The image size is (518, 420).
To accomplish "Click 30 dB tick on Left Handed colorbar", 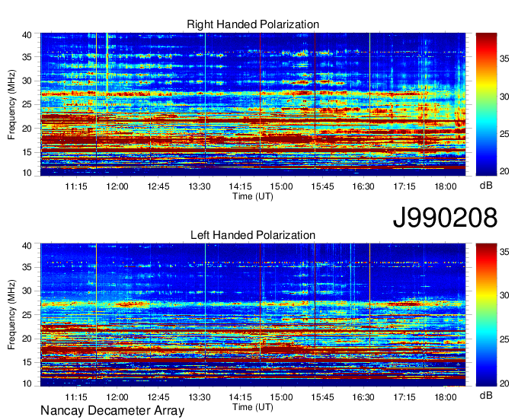I will click(504, 295).
